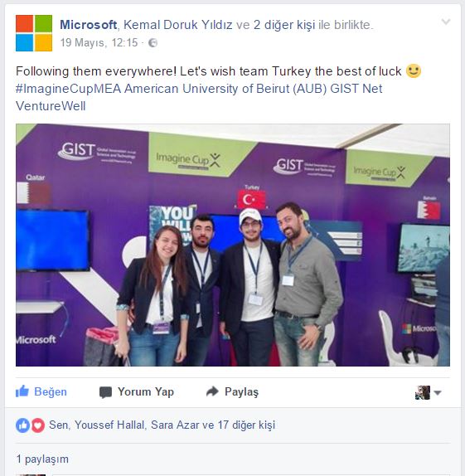Open the VentureWell page link
Viewport: 465px width, 476px height.
point(51,106)
